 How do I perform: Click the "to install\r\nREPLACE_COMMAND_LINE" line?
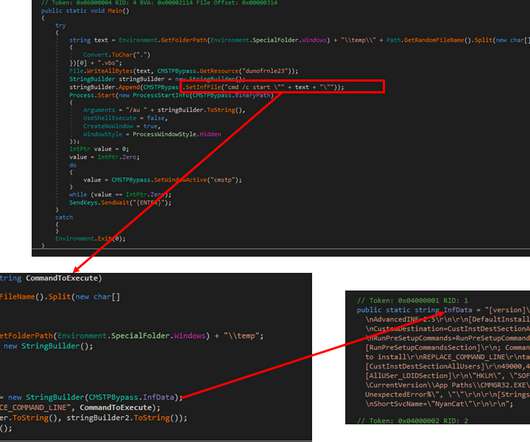(x=447, y=357)
